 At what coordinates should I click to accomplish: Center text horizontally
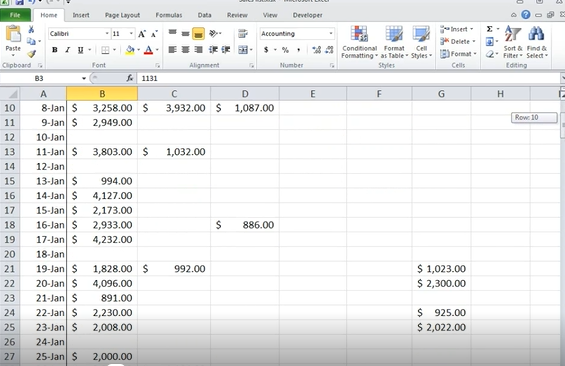coord(185,50)
